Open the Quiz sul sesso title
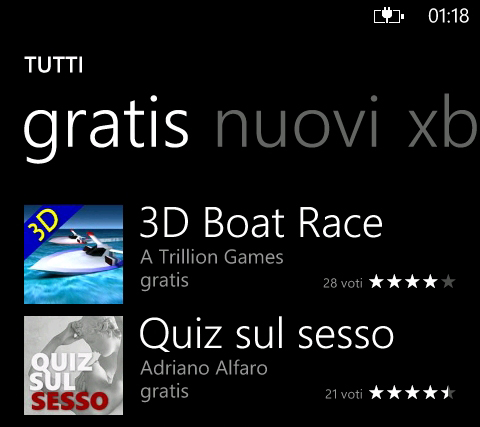Image resolution: width=480 pixels, height=427 pixels. tap(267, 334)
